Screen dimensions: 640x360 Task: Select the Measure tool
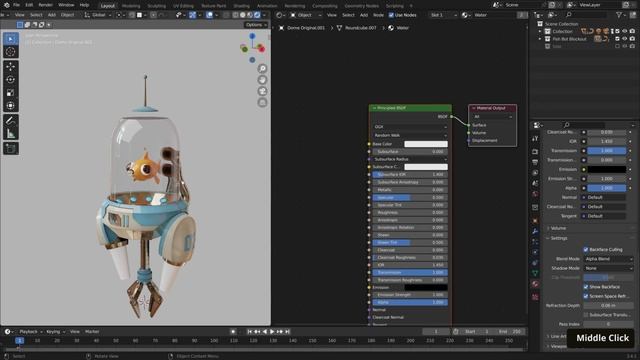[x=11, y=133]
